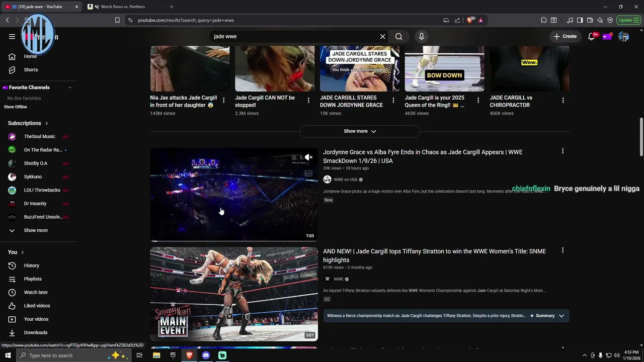
Task: Expand Shorts shelf with Show more
Action: click(x=360, y=131)
